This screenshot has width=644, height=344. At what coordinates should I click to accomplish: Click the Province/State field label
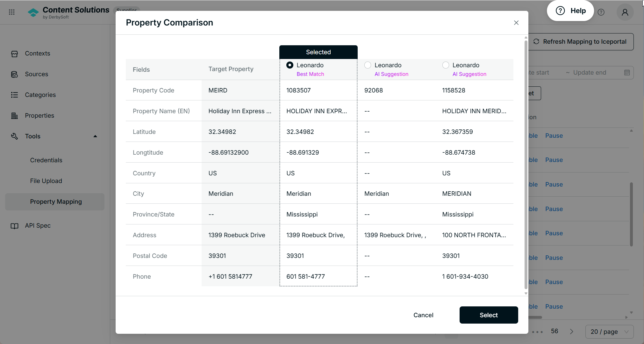154,215
